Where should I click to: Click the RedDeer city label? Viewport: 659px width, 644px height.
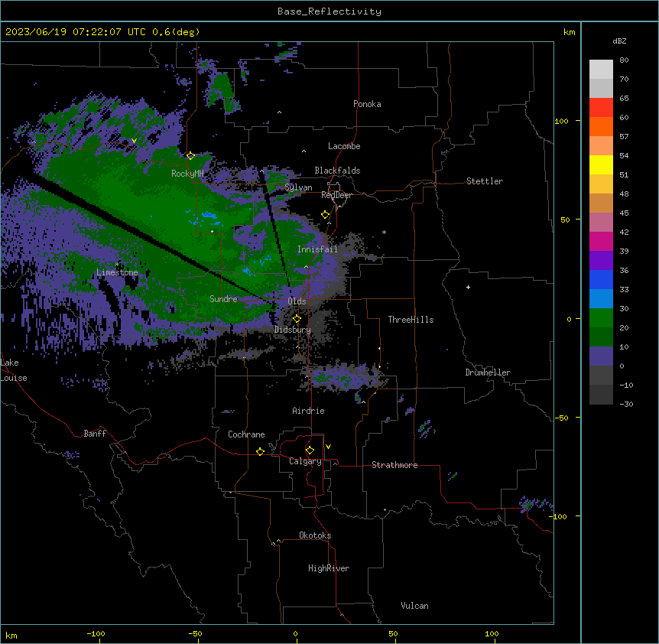(336, 195)
